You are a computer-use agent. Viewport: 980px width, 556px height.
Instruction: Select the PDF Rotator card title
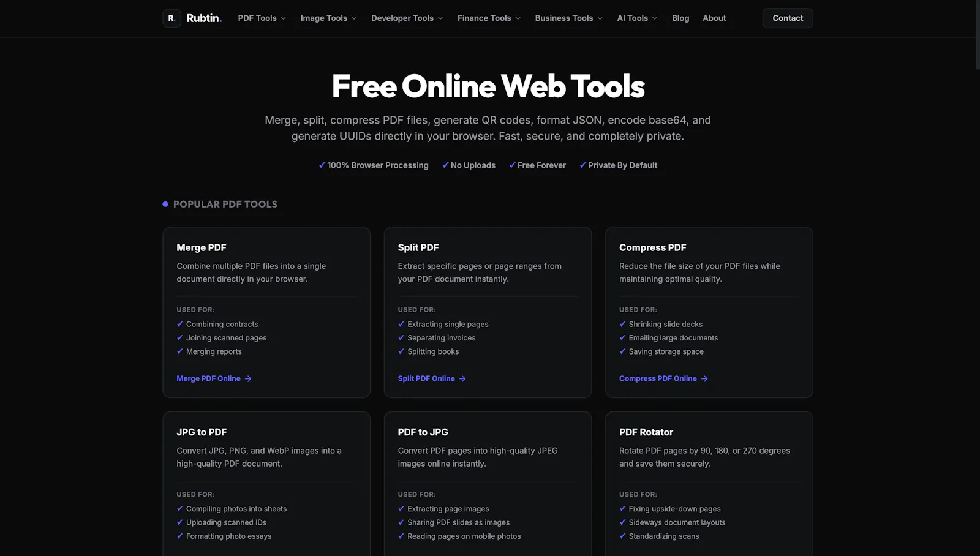click(646, 432)
